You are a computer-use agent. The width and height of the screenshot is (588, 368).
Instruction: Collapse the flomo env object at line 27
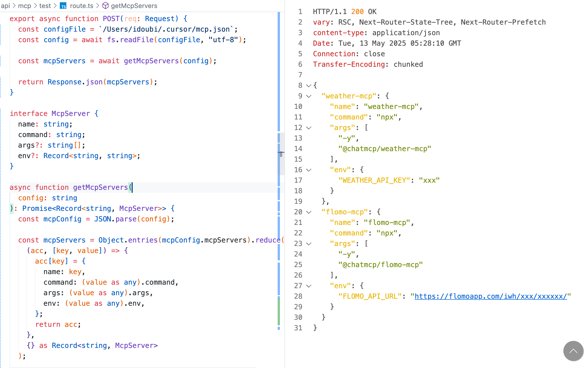pos(309,286)
